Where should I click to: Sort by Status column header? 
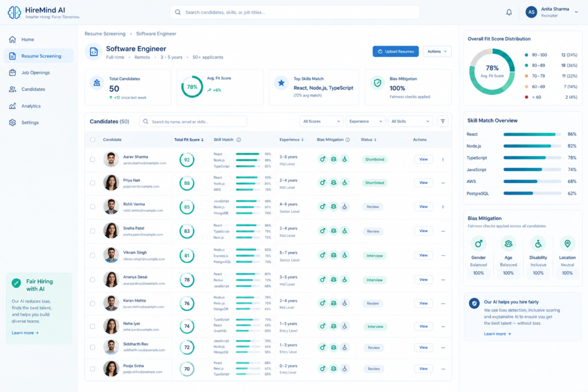click(x=369, y=140)
